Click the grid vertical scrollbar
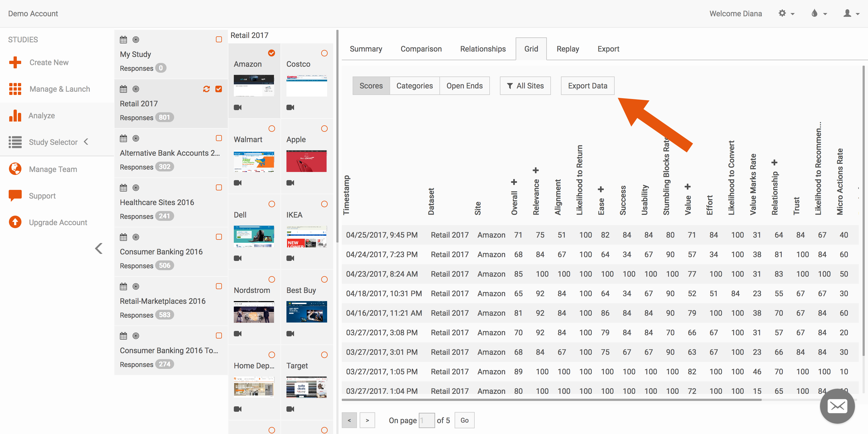The height and width of the screenshot is (434, 868). pos(863,210)
